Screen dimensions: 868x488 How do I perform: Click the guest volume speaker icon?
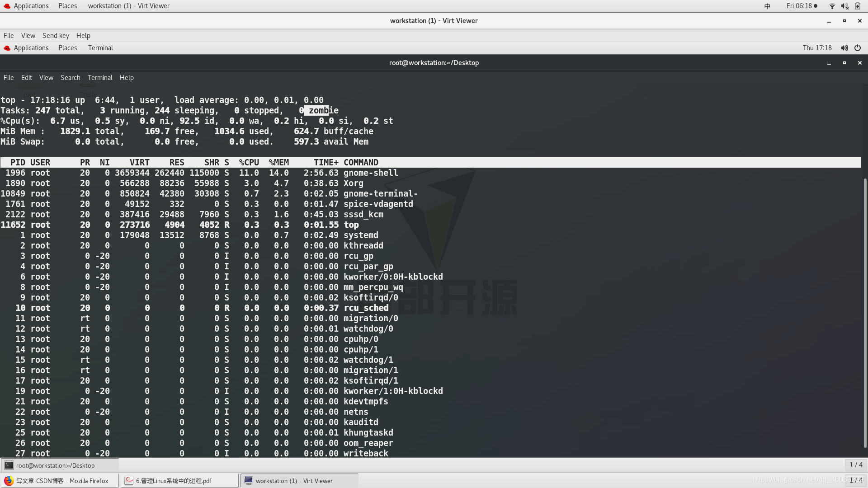point(844,48)
